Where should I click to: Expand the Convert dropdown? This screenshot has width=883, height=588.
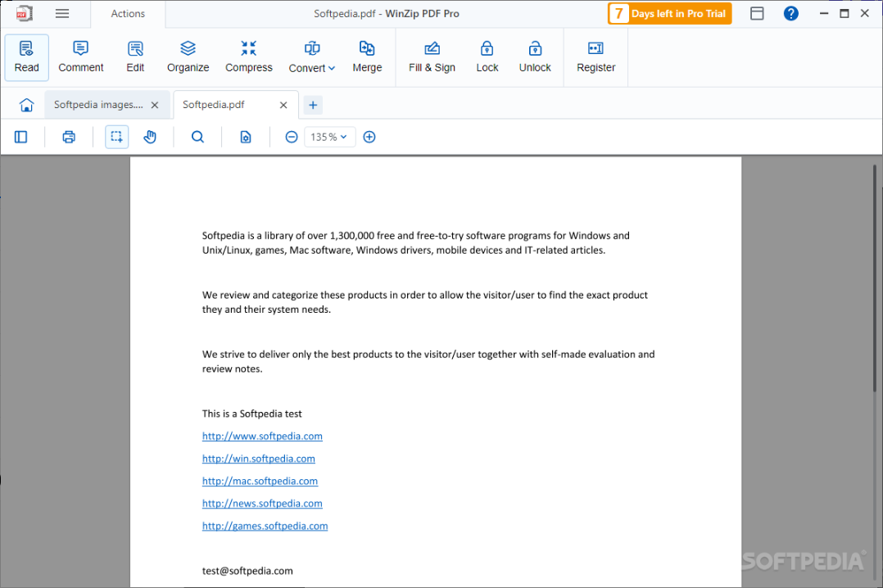pos(311,57)
